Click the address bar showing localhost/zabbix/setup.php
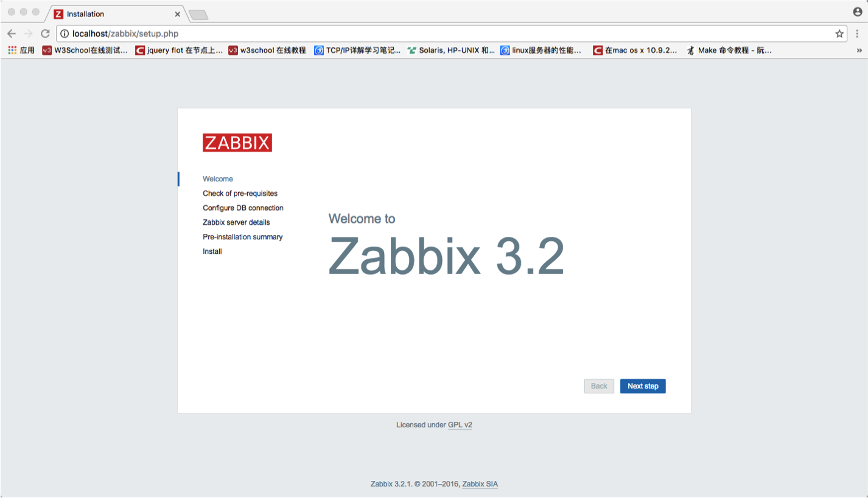This screenshot has width=868, height=498. (426, 33)
